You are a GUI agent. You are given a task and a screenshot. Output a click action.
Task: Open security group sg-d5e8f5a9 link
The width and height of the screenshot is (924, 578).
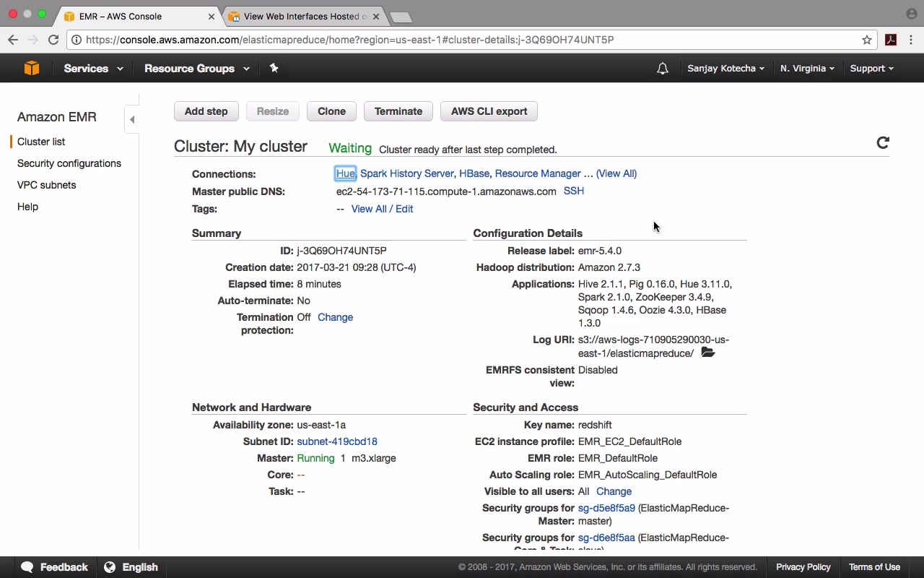(x=606, y=508)
